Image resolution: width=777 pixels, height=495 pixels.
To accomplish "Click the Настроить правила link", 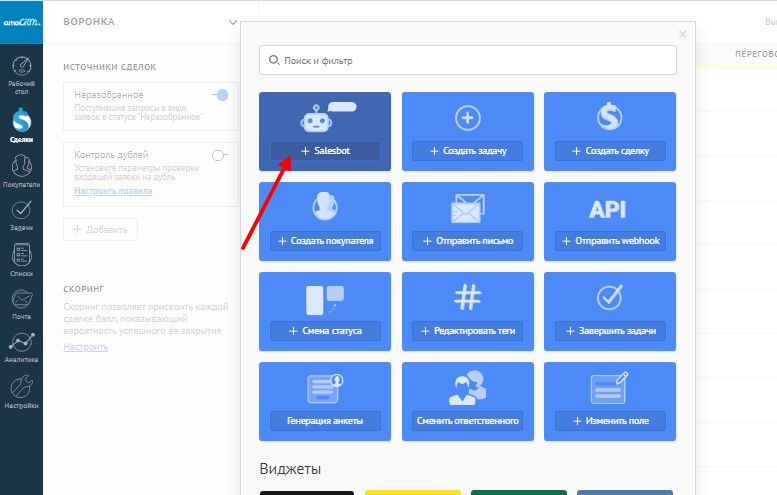I will pos(113,190).
